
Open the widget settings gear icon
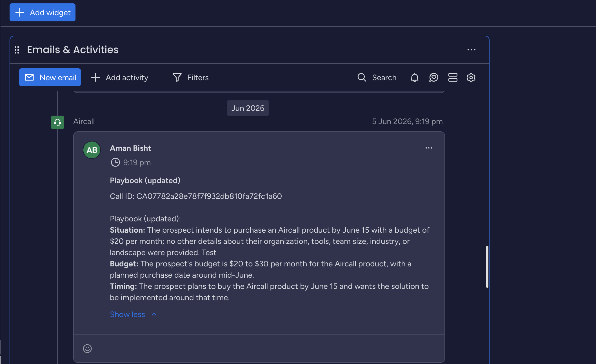[471, 77]
